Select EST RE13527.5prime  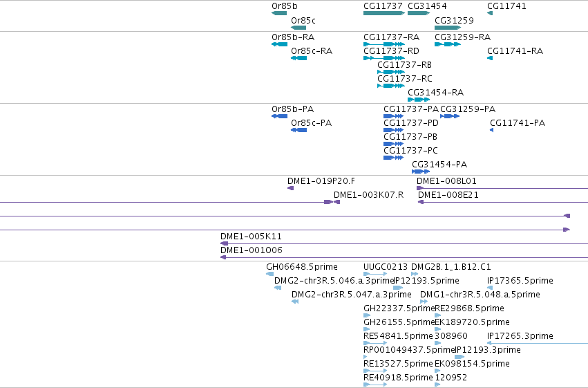(x=398, y=364)
